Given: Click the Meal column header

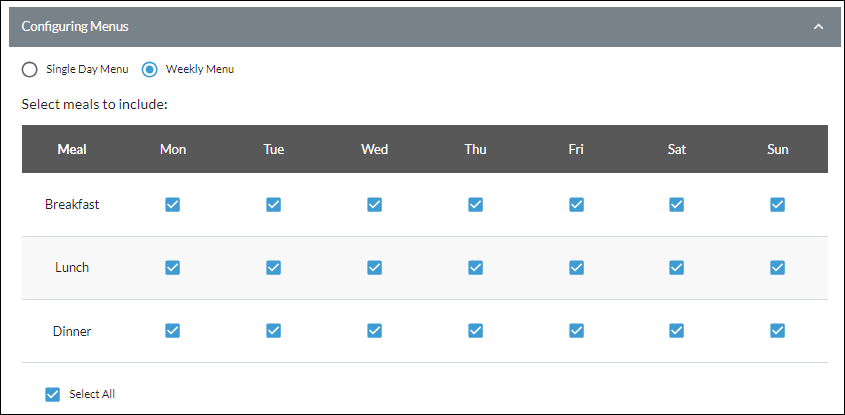Looking at the screenshot, I should 72,149.
